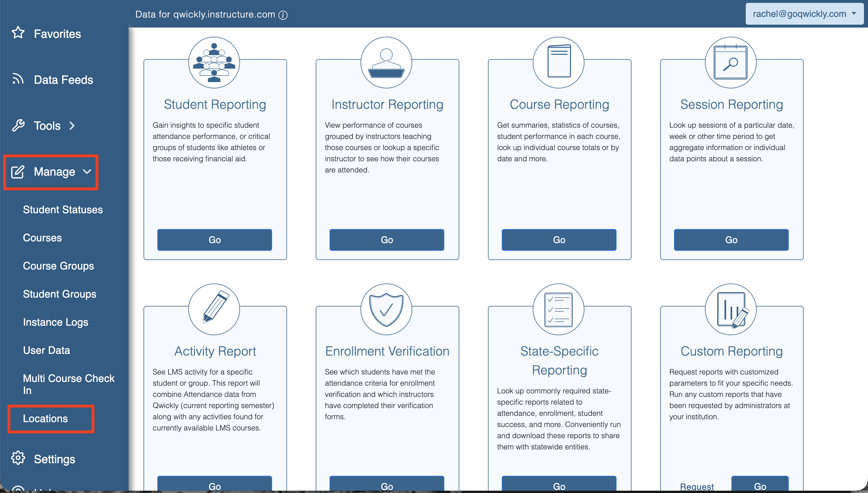Open User Data under Manage
The image size is (868, 493).
coord(46,350)
